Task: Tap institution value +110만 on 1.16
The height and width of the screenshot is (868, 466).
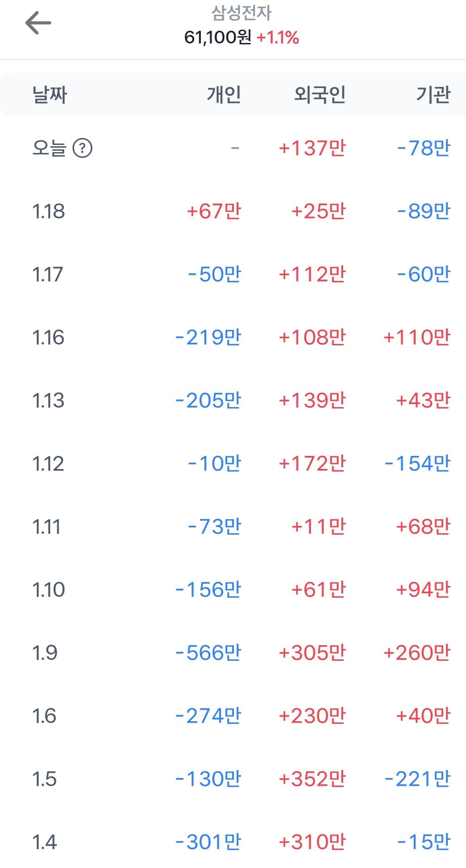Action: [417, 337]
